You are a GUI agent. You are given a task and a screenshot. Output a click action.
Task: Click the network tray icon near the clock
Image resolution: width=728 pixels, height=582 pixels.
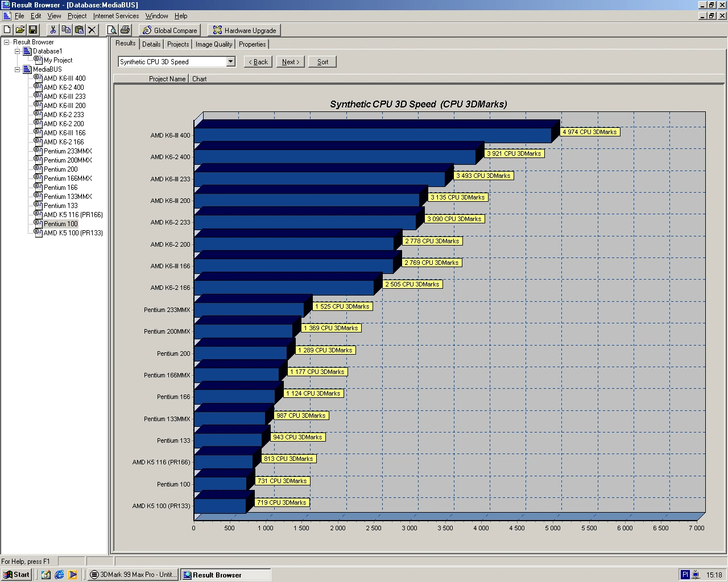(696, 575)
